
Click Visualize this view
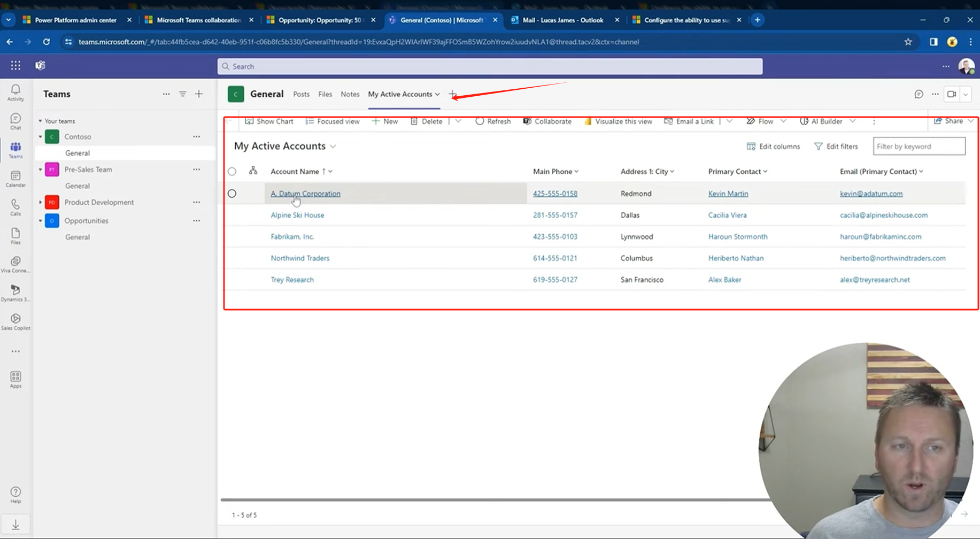pos(618,121)
